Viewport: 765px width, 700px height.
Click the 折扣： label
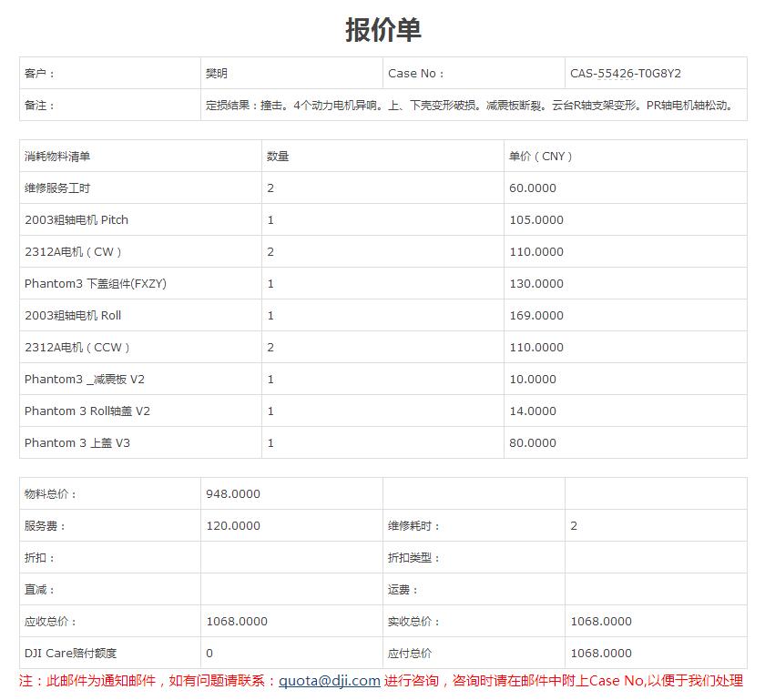pos(39,558)
